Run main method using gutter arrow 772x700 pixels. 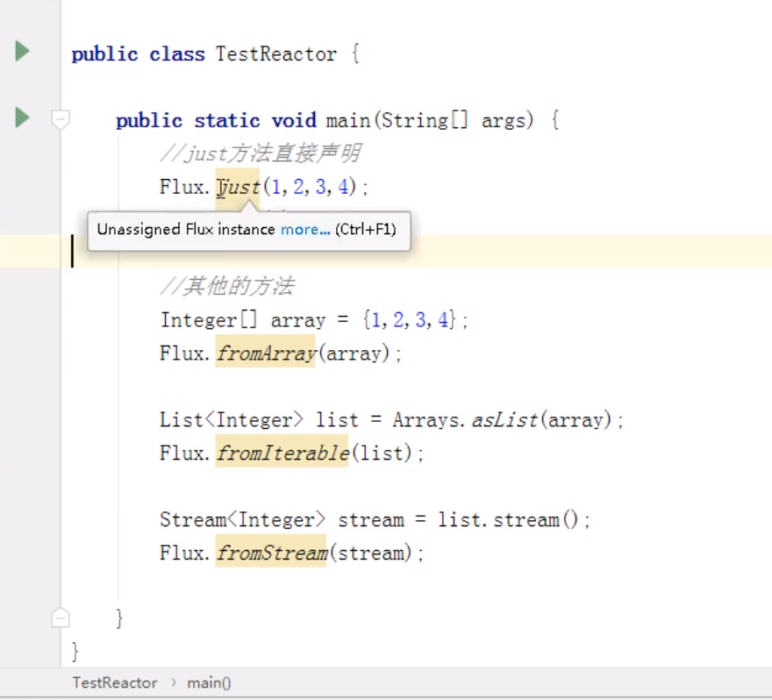tap(23, 118)
